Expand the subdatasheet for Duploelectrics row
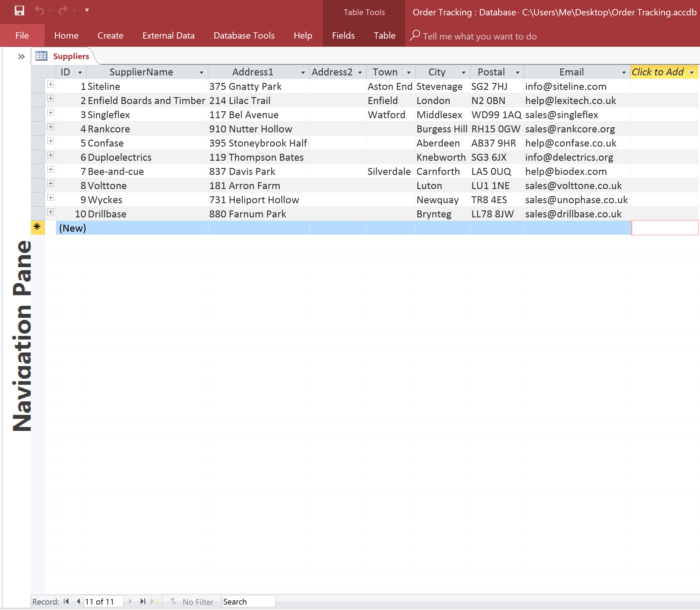 (51, 155)
